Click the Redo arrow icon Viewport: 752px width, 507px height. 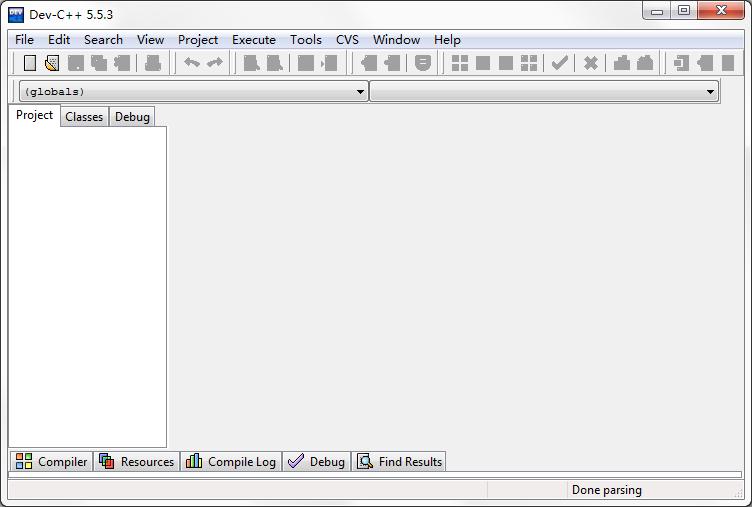coord(214,63)
